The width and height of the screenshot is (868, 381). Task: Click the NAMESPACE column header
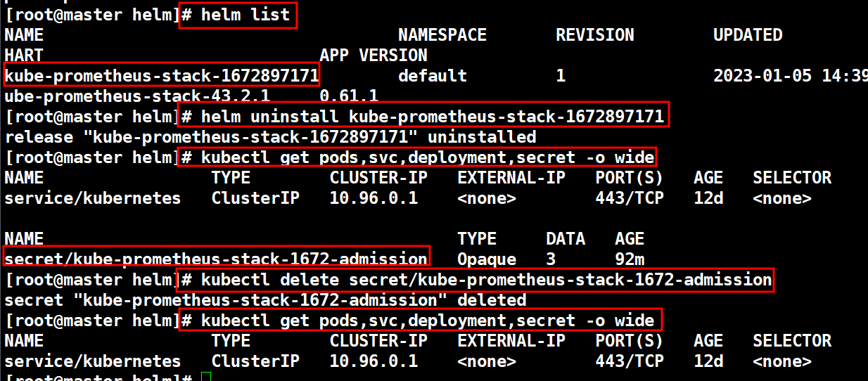[x=442, y=35]
